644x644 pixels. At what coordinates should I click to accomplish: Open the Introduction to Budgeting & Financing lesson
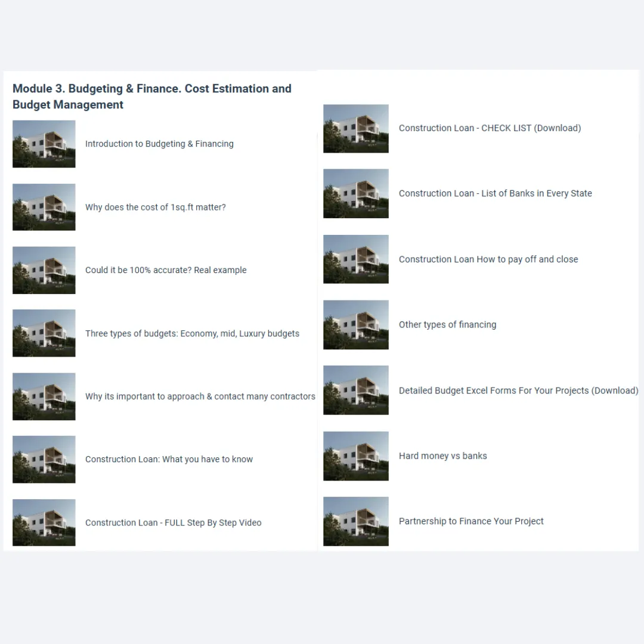[159, 144]
